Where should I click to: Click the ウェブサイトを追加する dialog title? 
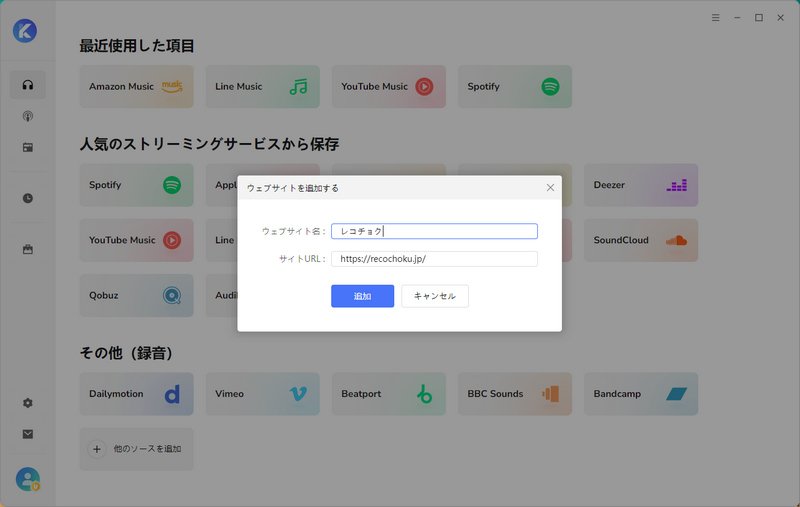click(x=293, y=188)
